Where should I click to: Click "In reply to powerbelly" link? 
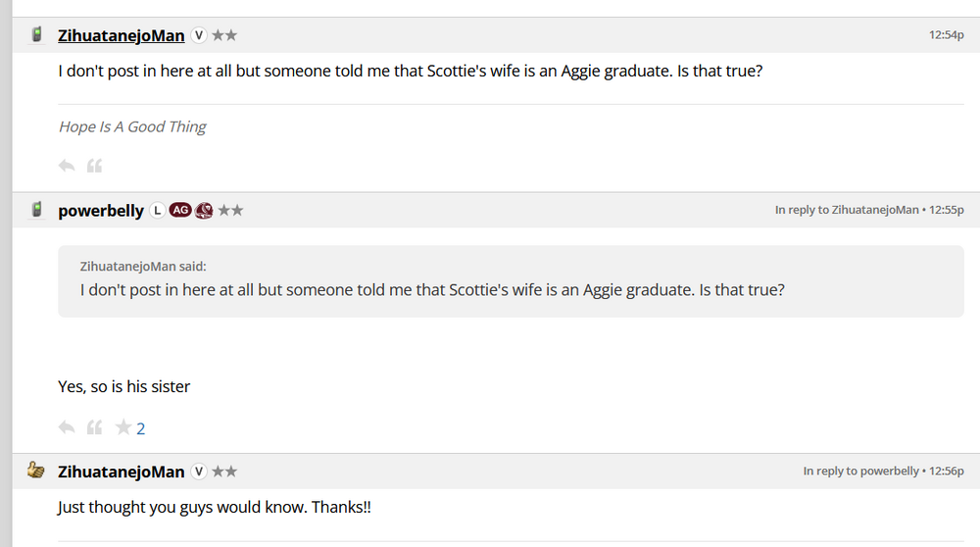click(x=861, y=472)
